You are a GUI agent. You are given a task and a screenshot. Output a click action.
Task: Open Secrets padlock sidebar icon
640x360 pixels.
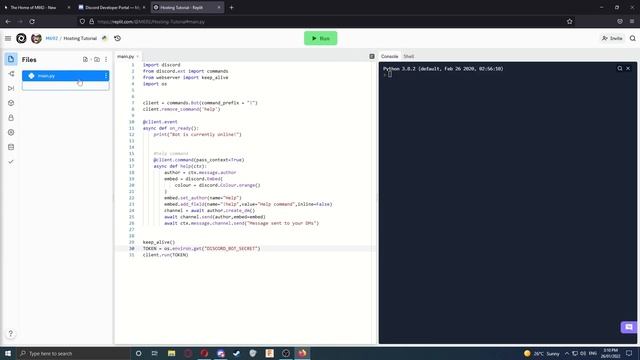tap(11, 118)
